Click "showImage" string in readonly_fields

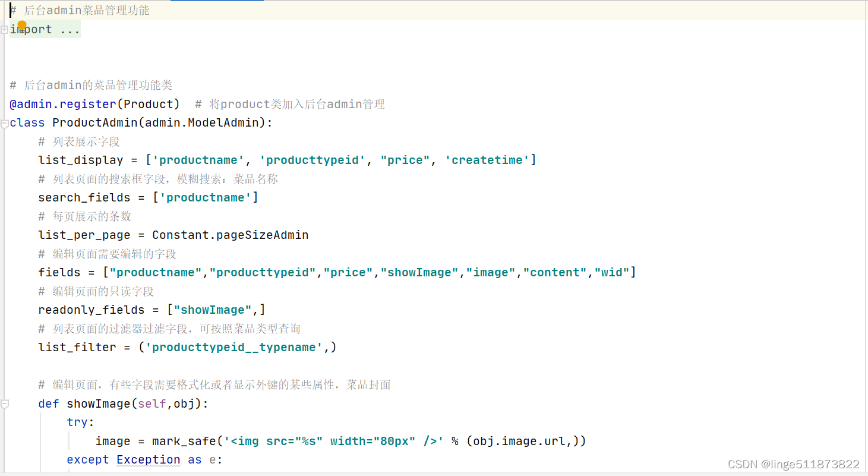coord(213,310)
